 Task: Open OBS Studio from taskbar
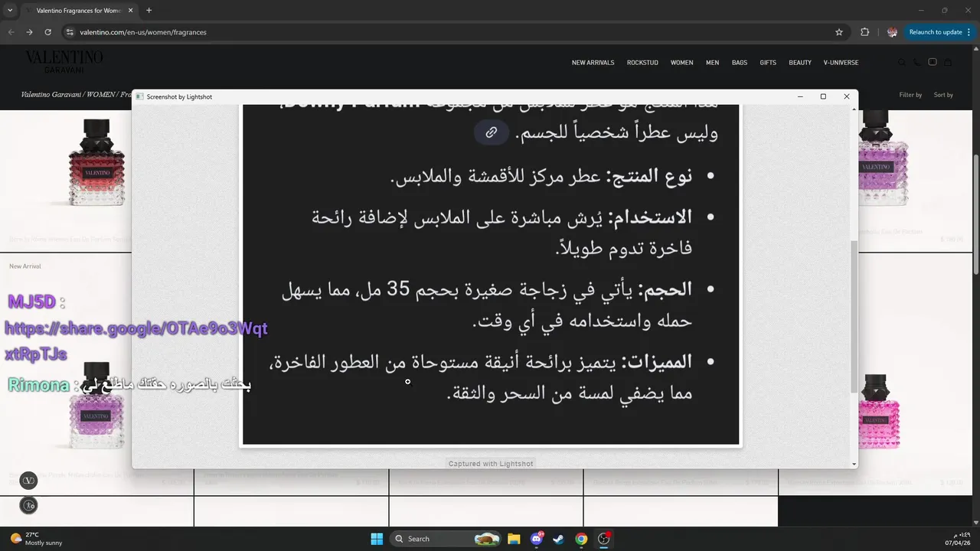pyautogui.click(x=604, y=539)
